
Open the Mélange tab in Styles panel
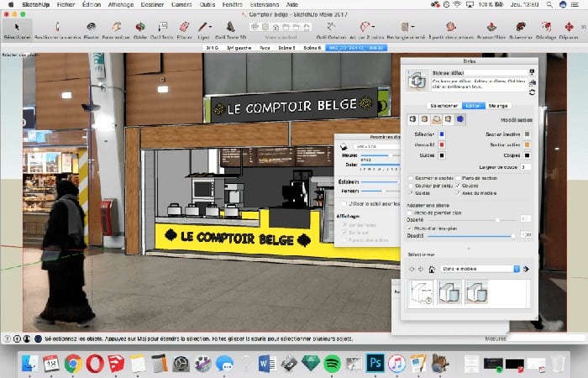click(498, 106)
